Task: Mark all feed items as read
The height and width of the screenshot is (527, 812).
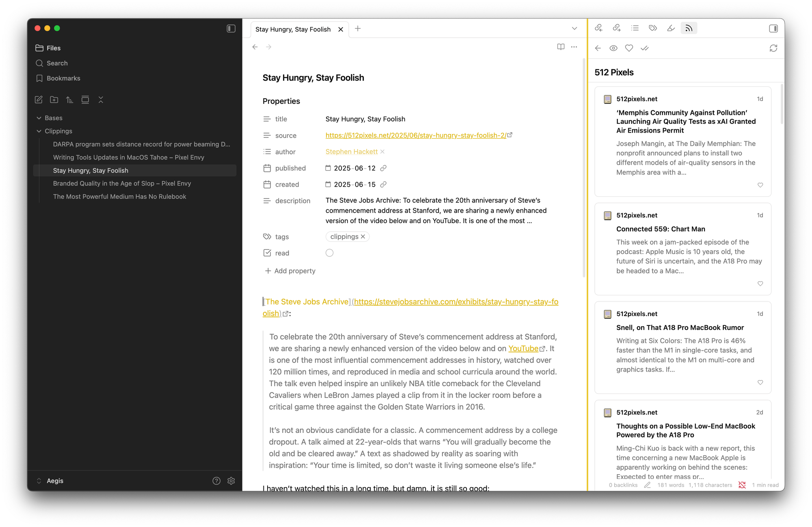Action: click(x=645, y=48)
